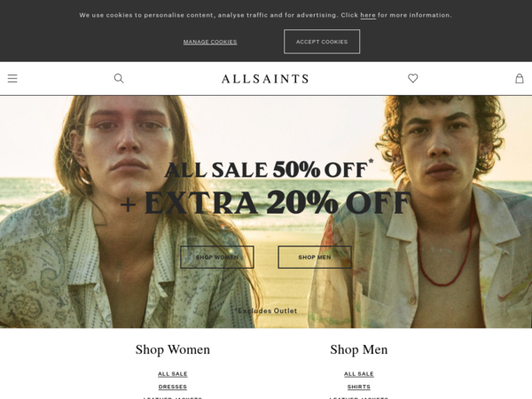The width and height of the screenshot is (532, 399).
Task: Click the ALL SALE 50% OFF headline
Action: 268,169
